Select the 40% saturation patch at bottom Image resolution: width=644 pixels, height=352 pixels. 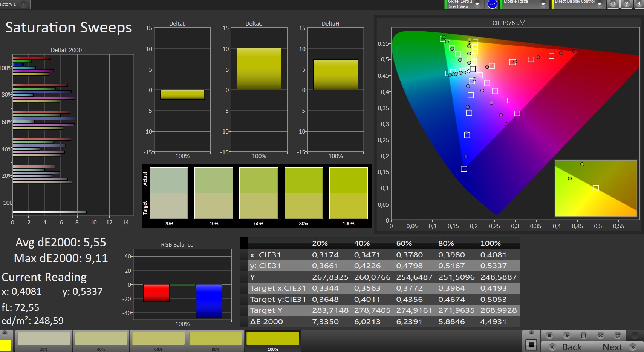101,341
